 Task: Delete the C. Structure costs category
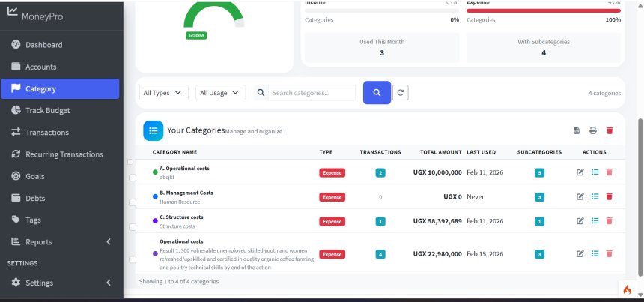click(609, 221)
